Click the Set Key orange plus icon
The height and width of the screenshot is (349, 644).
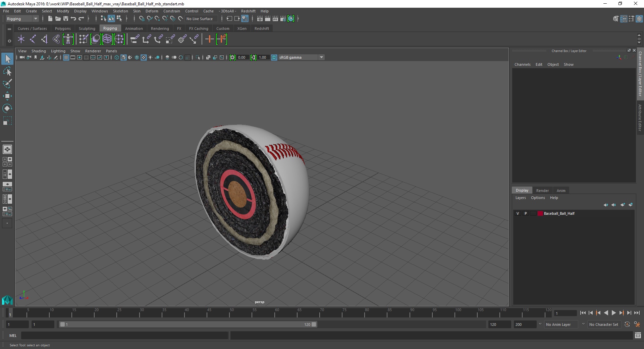tap(209, 39)
